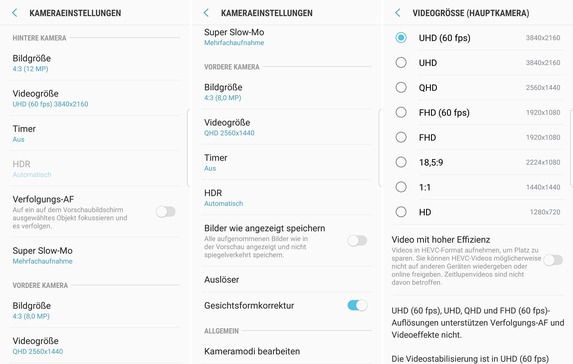The image size is (573, 364).
Task: Open Kameramodi bearbeiten
Action: click(287, 351)
